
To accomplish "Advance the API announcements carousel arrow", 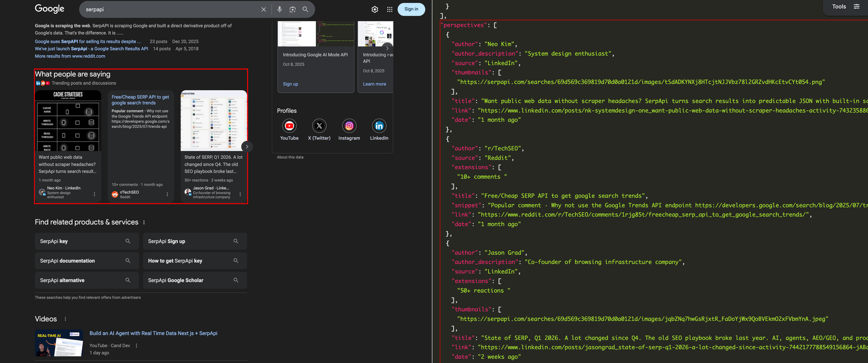I will point(388,48).
